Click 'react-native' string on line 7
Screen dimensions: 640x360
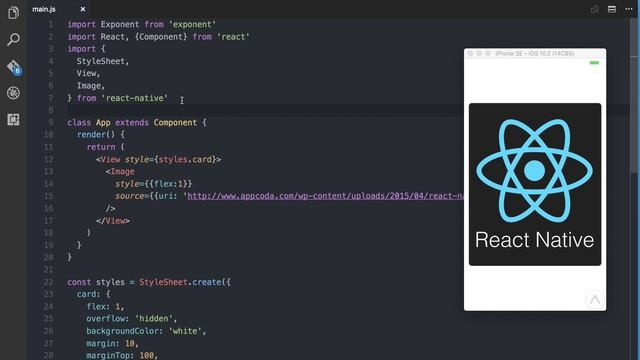point(135,98)
